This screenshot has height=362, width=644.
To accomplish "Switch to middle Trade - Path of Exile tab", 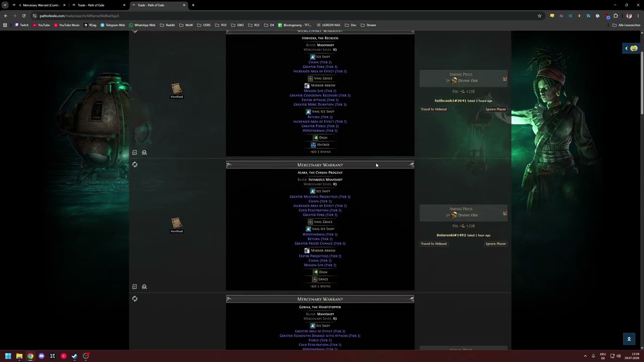I will click(x=98, y=5).
